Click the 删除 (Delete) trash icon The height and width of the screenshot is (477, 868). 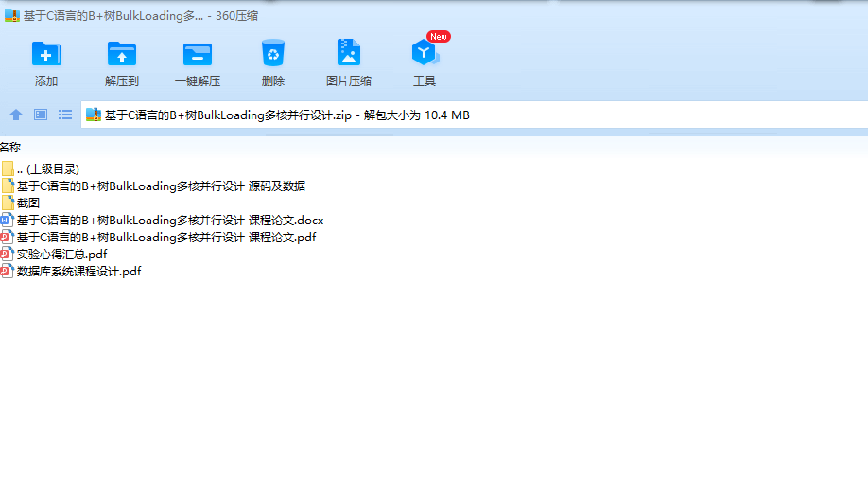273,53
